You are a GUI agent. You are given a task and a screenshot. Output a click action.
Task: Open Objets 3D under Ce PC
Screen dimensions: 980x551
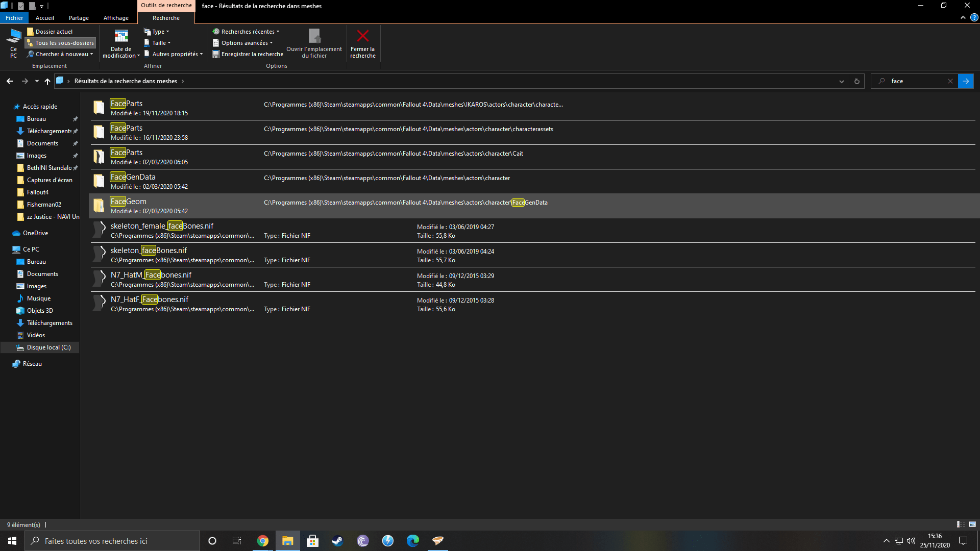click(x=40, y=311)
